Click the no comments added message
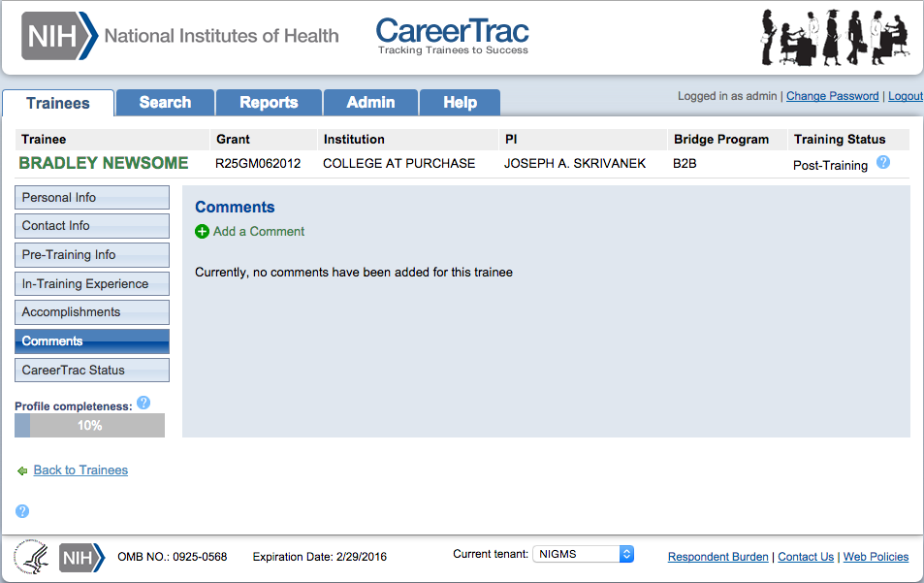This screenshot has height=583, width=924. 354,273
